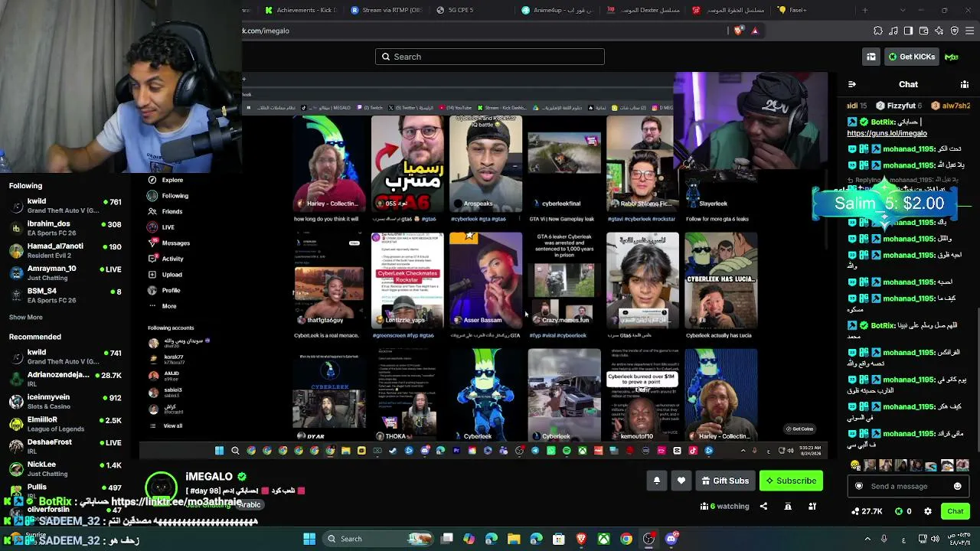Open the Adrianozendeja channel in Recommended
980x551 pixels.
coord(66,379)
